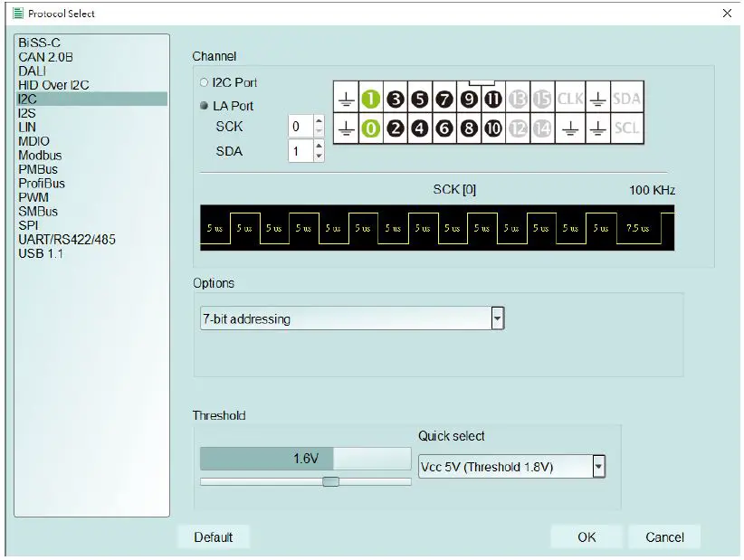Screen dimensions: 744x560
Task: Click pin 10 in the bottom row
Action: coord(492,128)
